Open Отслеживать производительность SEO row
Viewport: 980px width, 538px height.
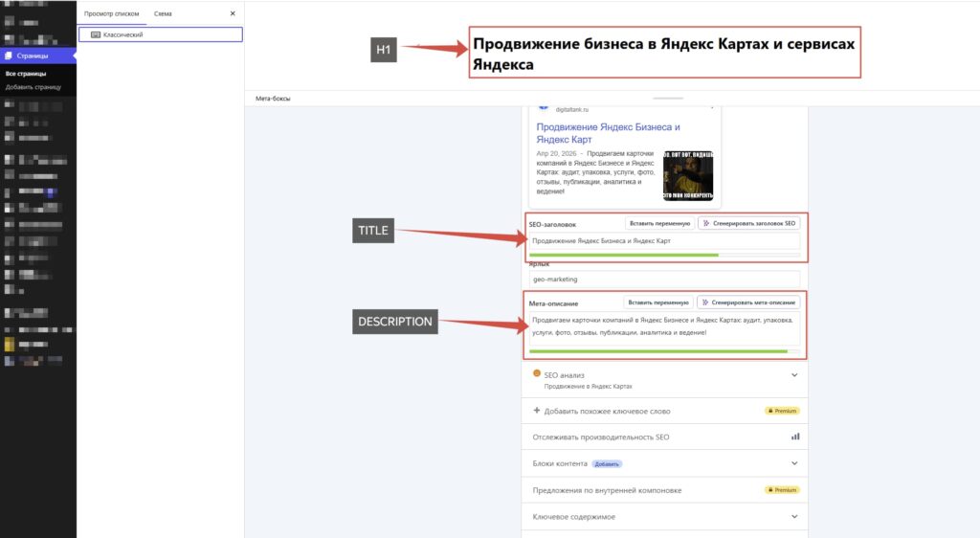click(x=665, y=437)
